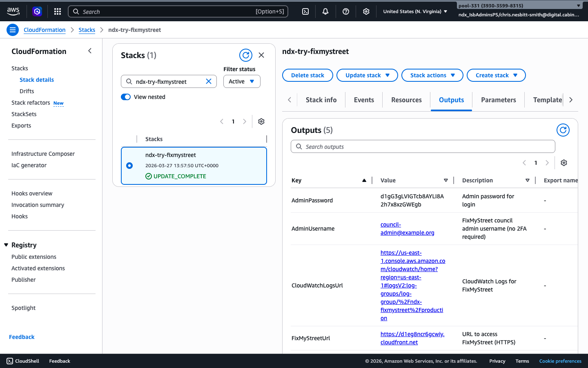Select the ndx-try-fixmystreet stack radio button
The image size is (588, 368).
[x=129, y=166]
